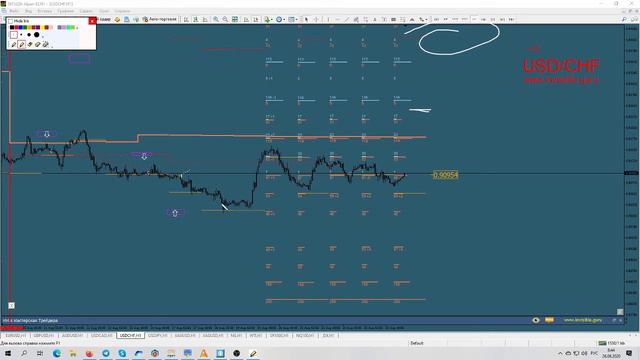Pick the medium brush size dot
640x360 pixels.
[29, 35]
